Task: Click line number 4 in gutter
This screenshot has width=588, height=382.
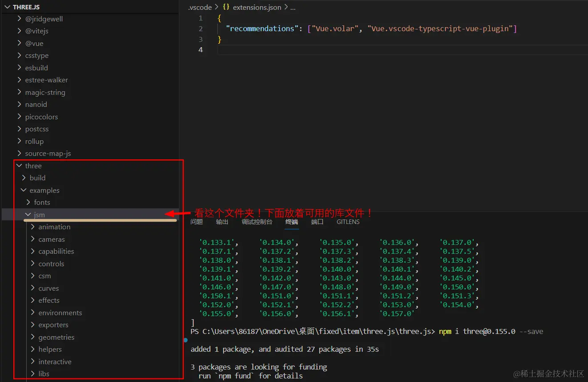Action: coord(201,49)
